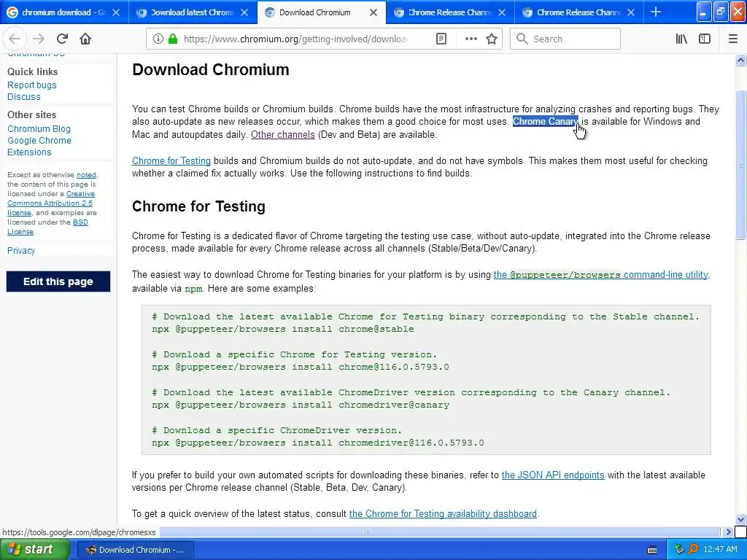Click the URL address bar field
This screenshot has width=747, height=560.
[x=295, y=39]
